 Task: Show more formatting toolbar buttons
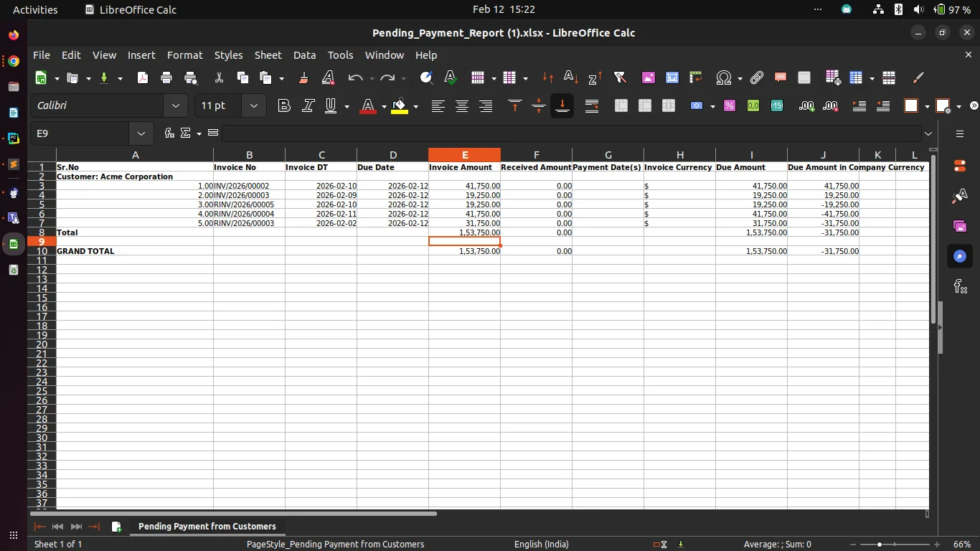(x=974, y=106)
